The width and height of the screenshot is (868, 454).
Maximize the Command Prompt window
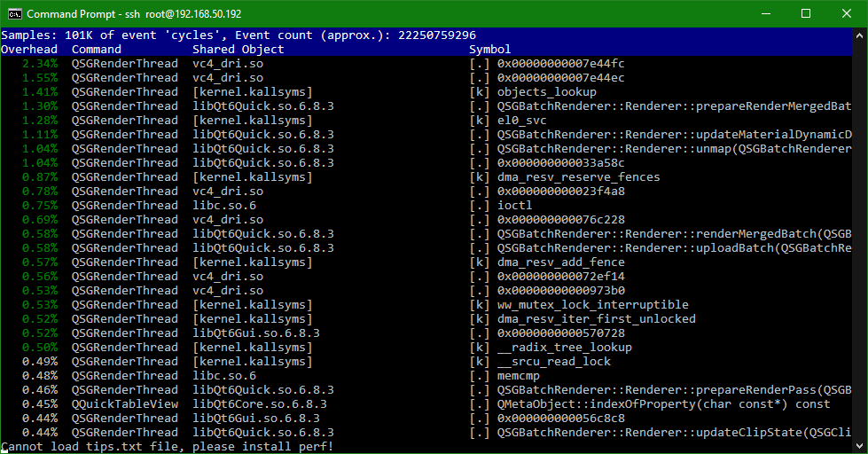tap(806, 14)
